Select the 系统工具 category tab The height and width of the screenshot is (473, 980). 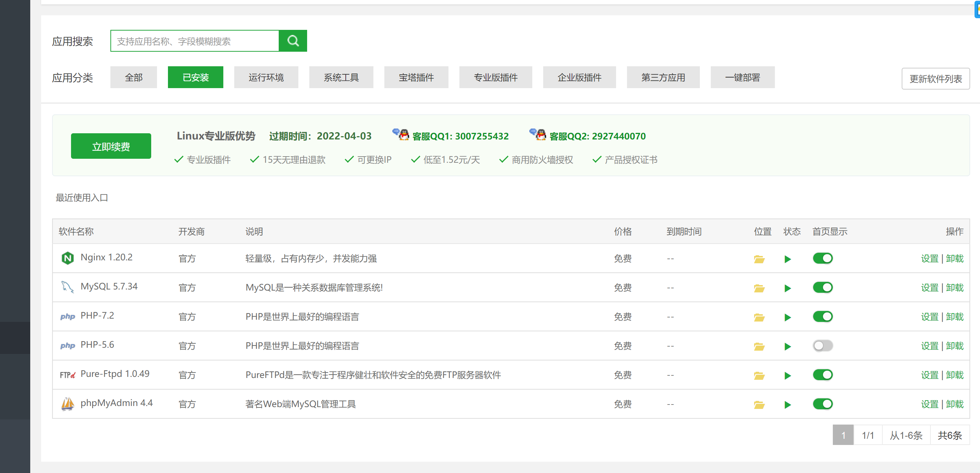click(341, 77)
